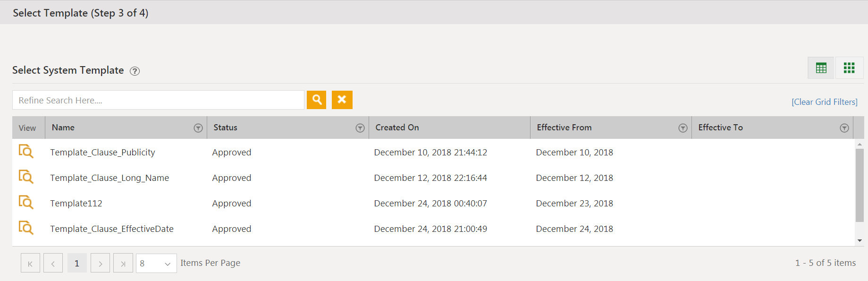Open preview for Template_Clause_Long_Name row
The height and width of the screenshot is (281, 868).
tap(26, 177)
